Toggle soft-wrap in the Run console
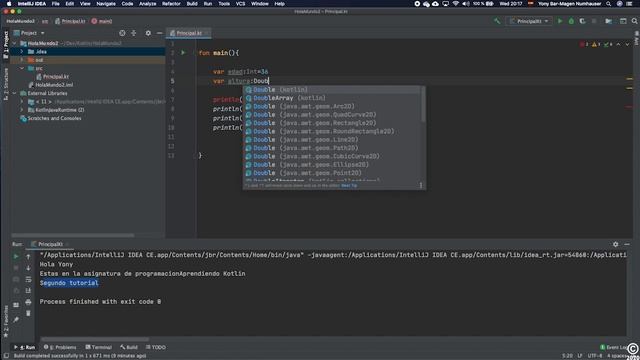Screen dimensions: 640x360 28,279
